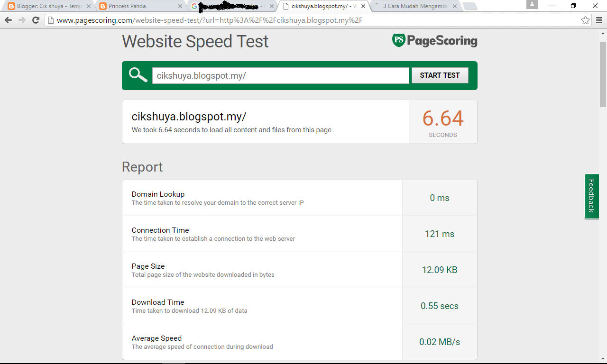Click the Blogger favicon on Princess Panda tab
The height and width of the screenshot is (364, 607).
point(103,6)
